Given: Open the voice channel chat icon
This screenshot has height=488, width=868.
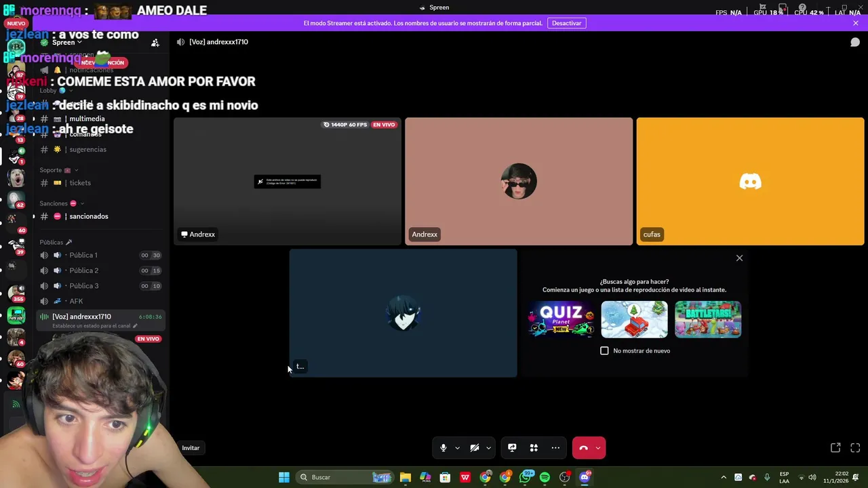Looking at the screenshot, I should pyautogui.click(x=855, y=42).
